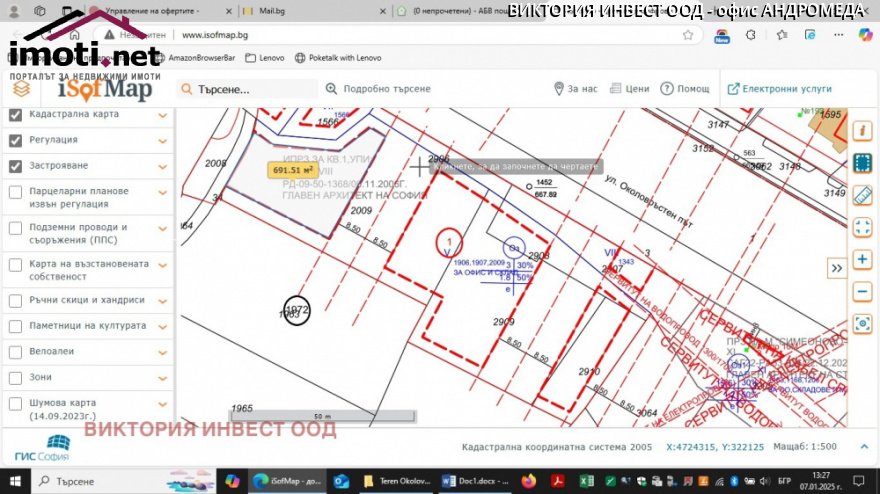
Task: Open Windows Start menu
Action: (x=15, y=481)
